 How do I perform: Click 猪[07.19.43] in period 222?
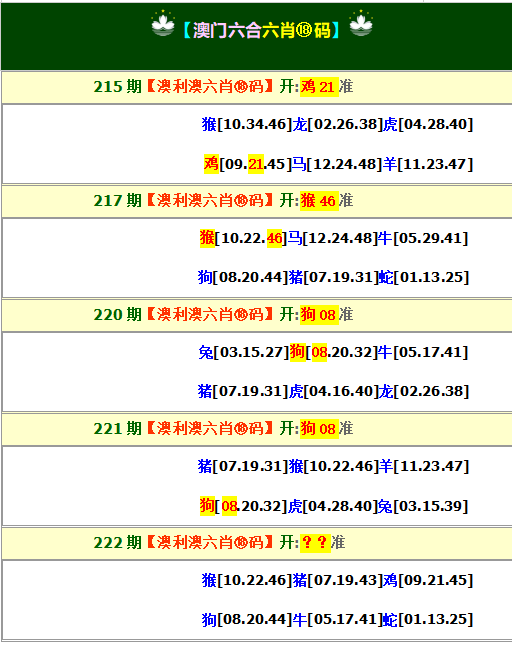[338, 580]
